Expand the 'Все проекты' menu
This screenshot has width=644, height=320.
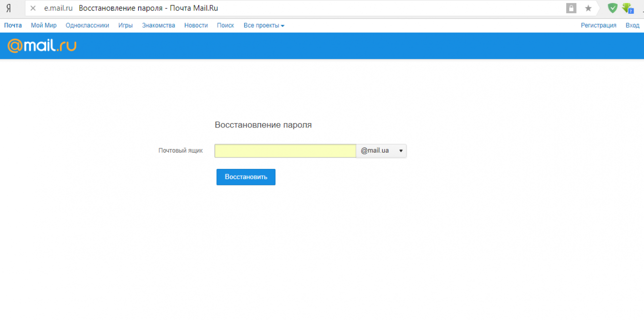pos(264,26)
